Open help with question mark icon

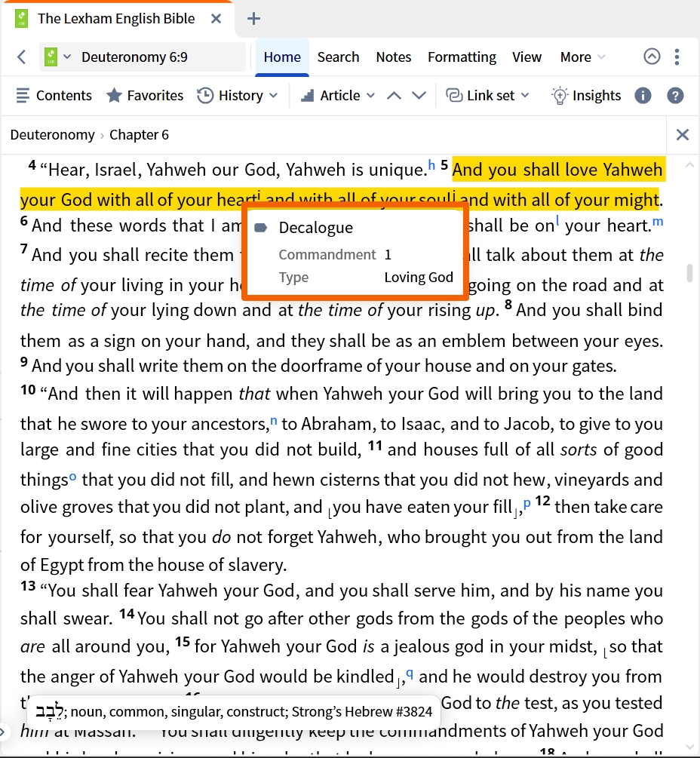pos(675,96)
